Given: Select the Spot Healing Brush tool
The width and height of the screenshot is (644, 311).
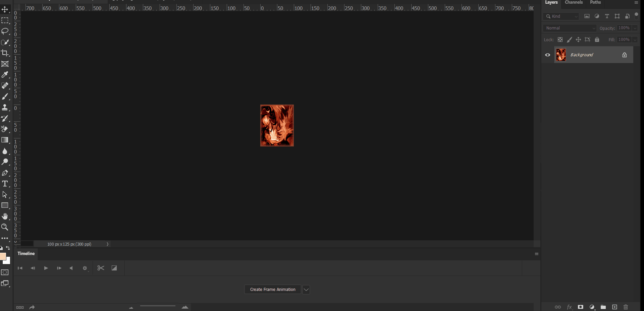Looking at the screenshot, I should coord(5,86).
